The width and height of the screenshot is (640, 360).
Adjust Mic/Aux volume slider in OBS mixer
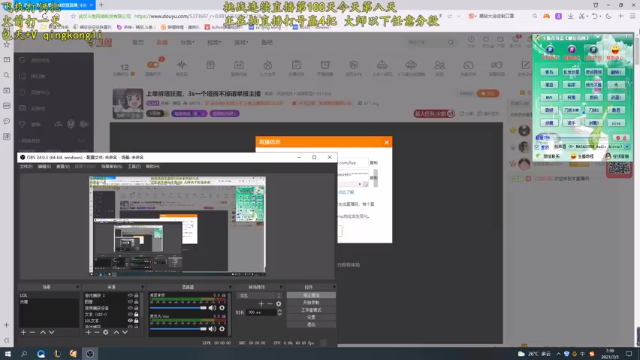178,329
